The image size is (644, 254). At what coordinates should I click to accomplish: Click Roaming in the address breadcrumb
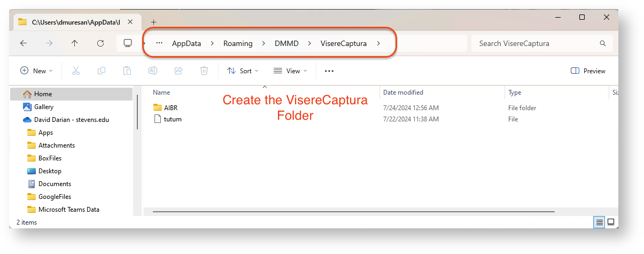coord(238,43)
